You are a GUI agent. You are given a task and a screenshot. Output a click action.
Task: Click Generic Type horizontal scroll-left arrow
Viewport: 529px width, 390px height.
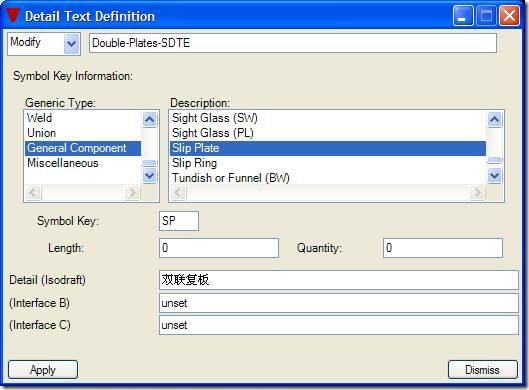33,193
